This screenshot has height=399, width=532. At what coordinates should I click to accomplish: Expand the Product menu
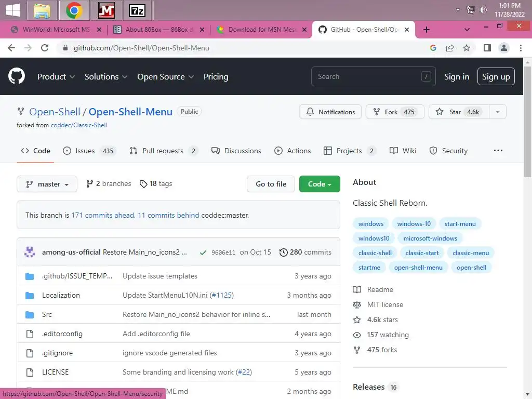56,77
